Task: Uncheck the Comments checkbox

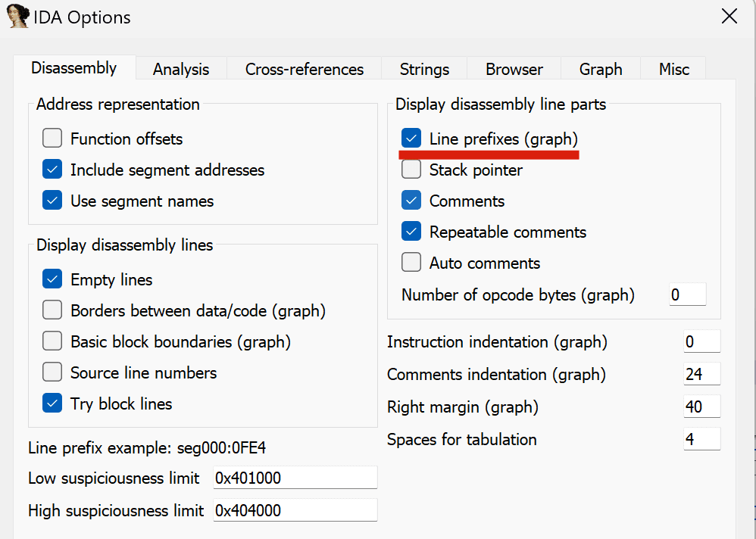Action: coord(411,201)
